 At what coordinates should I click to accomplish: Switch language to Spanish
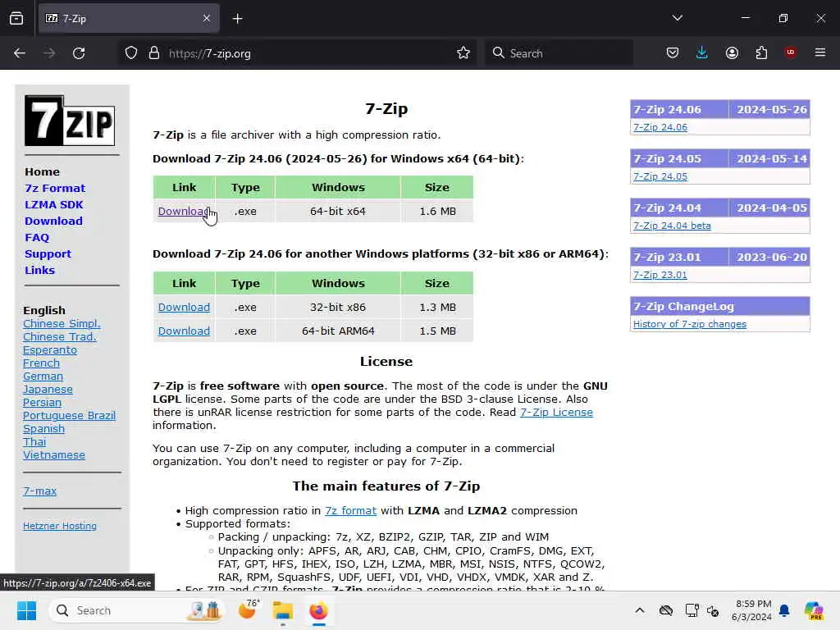coord(44,428)
